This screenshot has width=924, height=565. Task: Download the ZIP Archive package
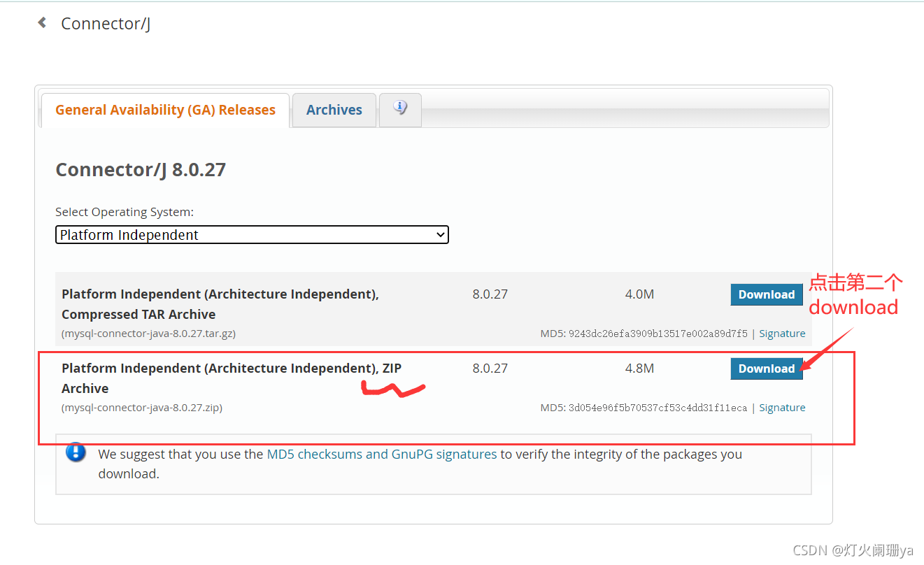click(x=767, y=369)
